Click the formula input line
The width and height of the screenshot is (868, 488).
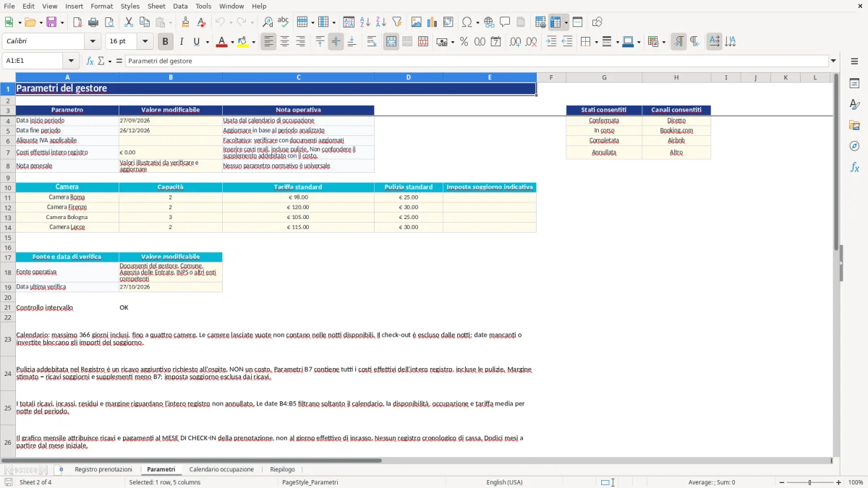coord(476,61)
